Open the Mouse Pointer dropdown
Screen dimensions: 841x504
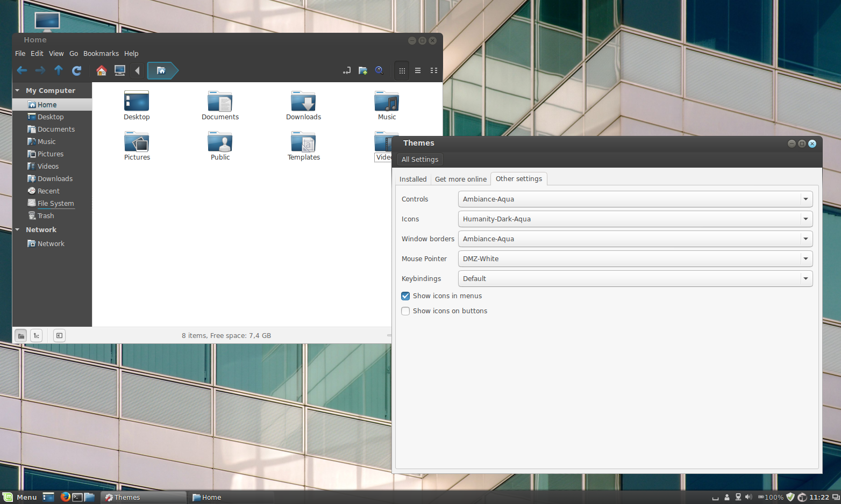635,258
